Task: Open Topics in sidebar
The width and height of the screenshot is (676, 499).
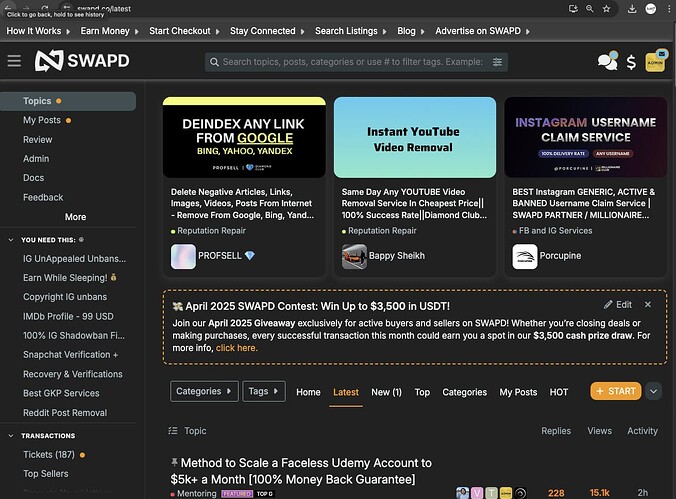Action: [x=68, y=101]
